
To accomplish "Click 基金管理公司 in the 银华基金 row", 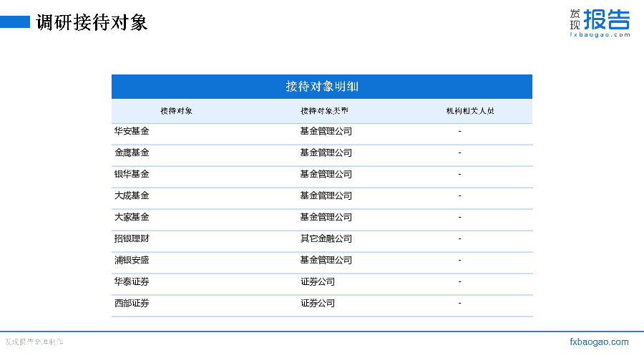I will [x=326, y=174].
